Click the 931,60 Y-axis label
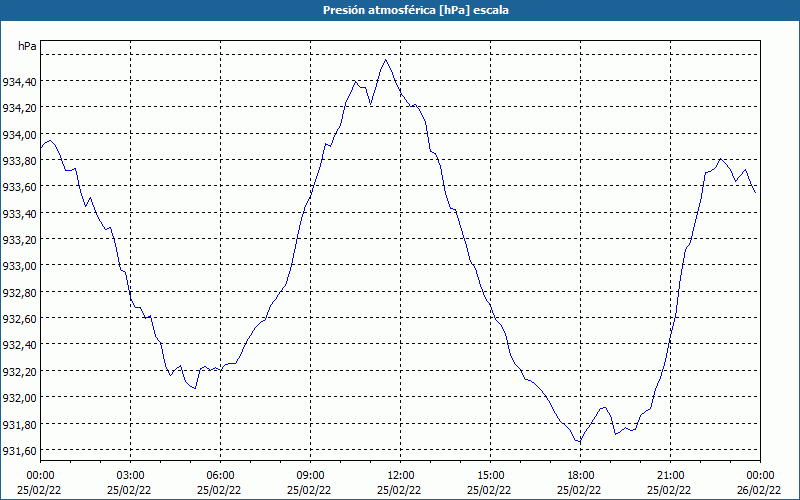Screen dimensions: 800x500 tap(19, 451)
